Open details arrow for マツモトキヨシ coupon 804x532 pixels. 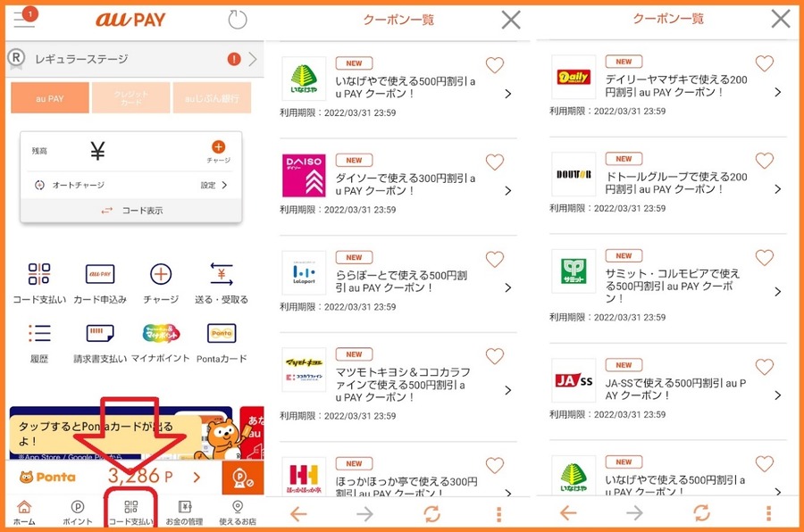(507, 391)
